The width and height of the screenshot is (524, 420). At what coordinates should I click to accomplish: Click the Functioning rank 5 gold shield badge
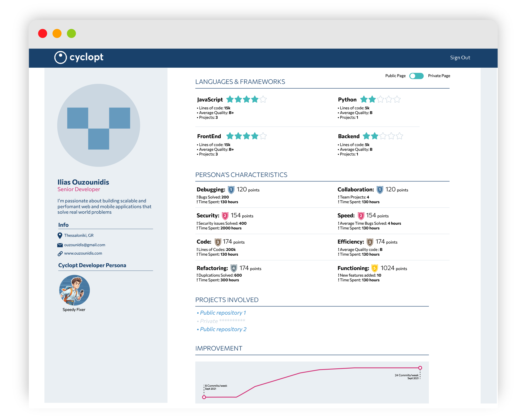point(375,268)
